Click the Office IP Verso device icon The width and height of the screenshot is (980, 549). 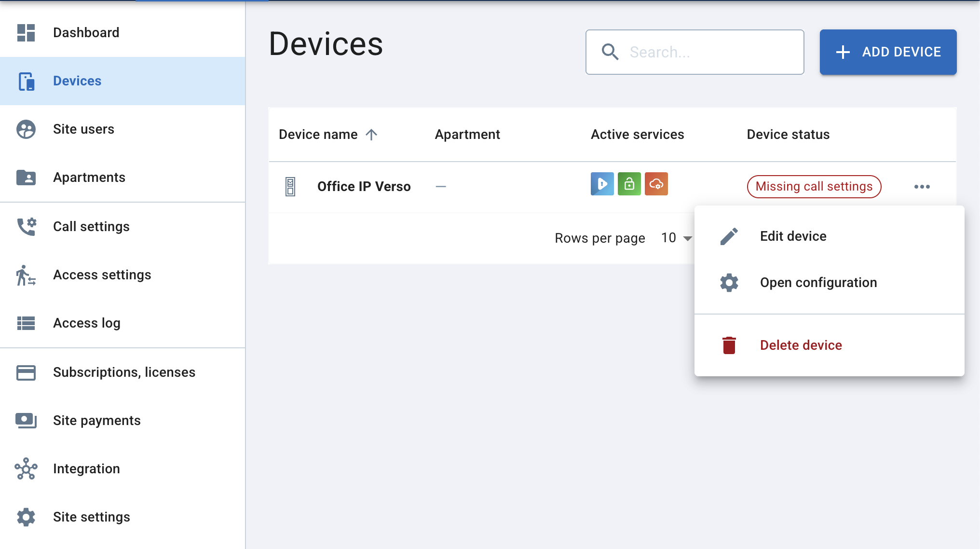coord(290,187)
